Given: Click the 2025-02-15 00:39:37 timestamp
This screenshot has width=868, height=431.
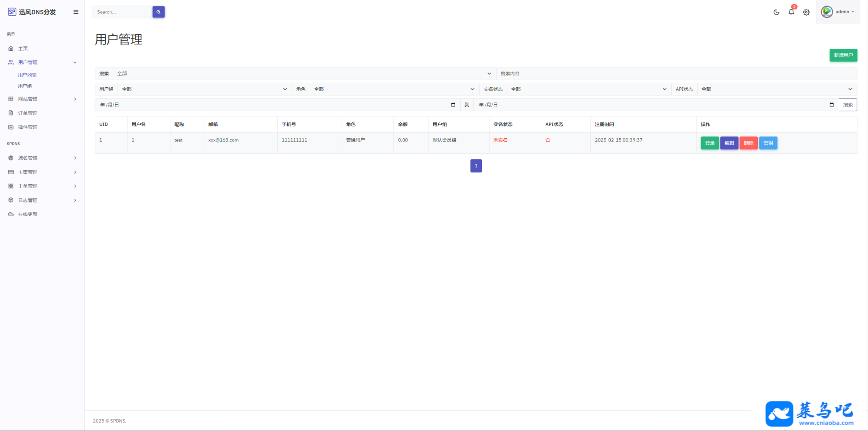Looking at the screenshot, I should point(618,140).
